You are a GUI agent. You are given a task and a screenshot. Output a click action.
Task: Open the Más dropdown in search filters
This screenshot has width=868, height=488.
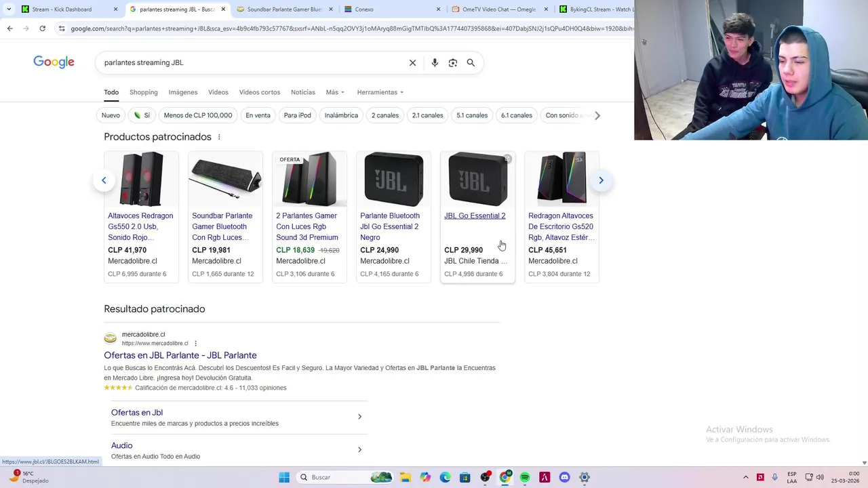coord(335,92)
